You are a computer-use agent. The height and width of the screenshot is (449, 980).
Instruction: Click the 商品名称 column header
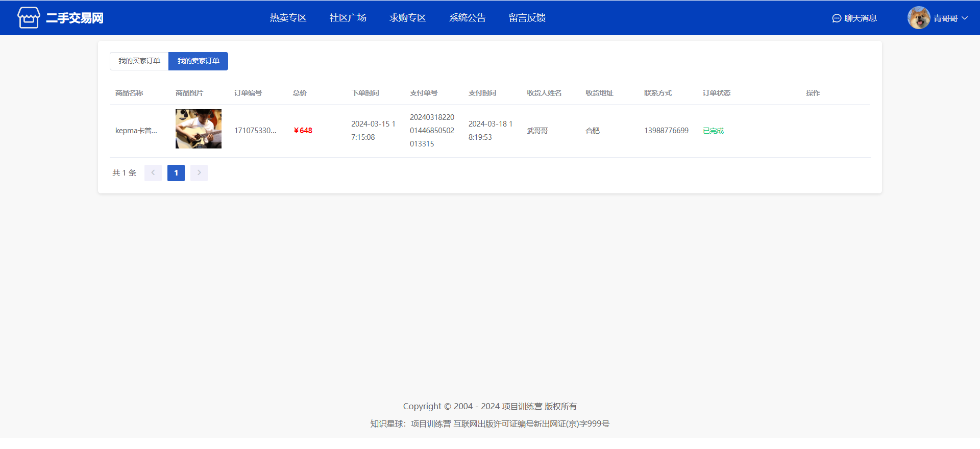(129, 93)
